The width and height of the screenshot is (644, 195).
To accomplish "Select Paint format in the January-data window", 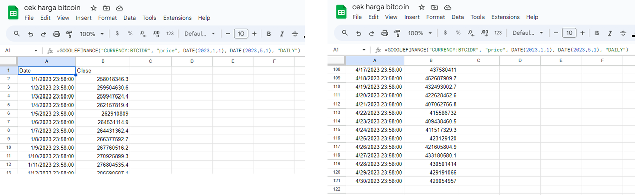I will tap(69, 34).
